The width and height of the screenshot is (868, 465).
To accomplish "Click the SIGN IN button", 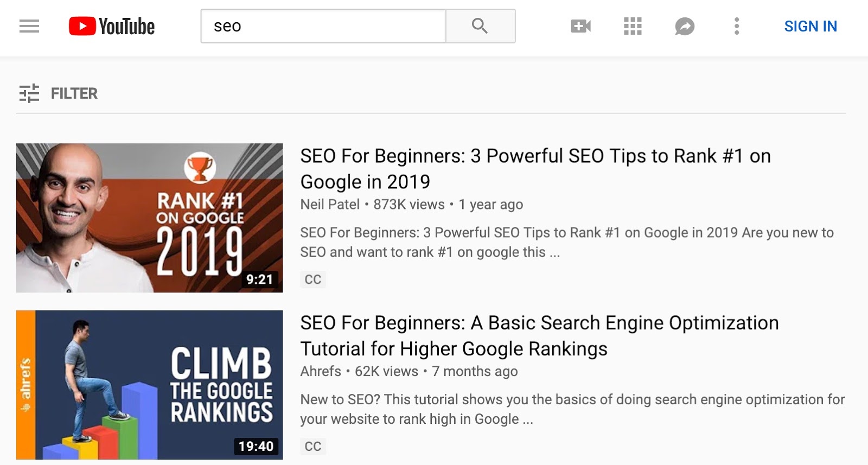I will (810, 26).
